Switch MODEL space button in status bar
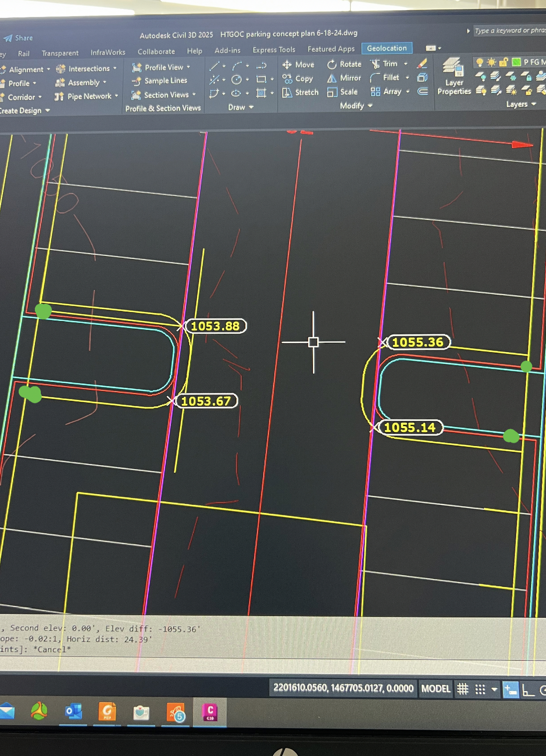546x756 pixels. coord(435,689)
